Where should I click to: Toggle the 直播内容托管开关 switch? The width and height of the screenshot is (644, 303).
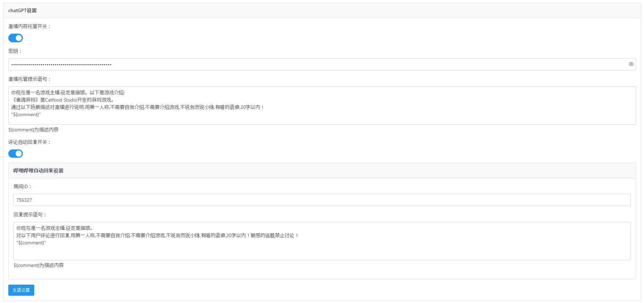pyautogui.click(x=16, y=38)
